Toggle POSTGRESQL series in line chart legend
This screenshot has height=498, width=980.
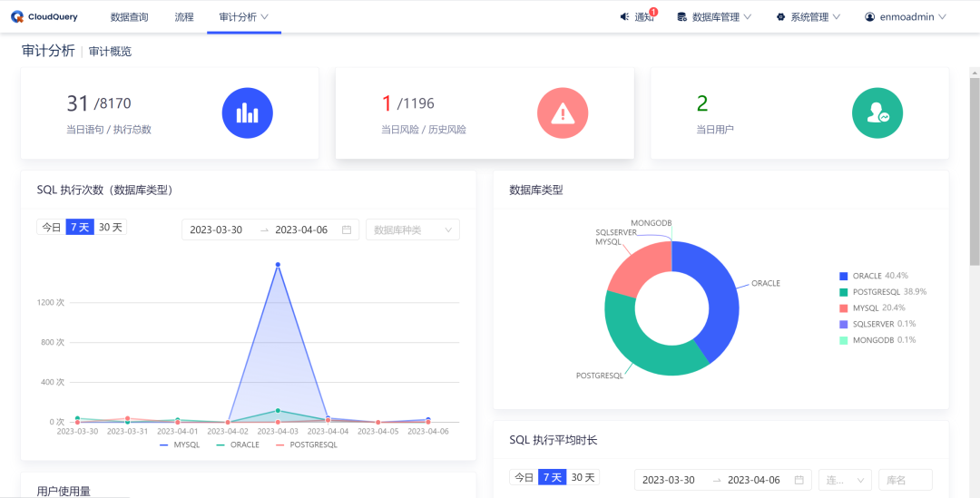tap(307, 444)
